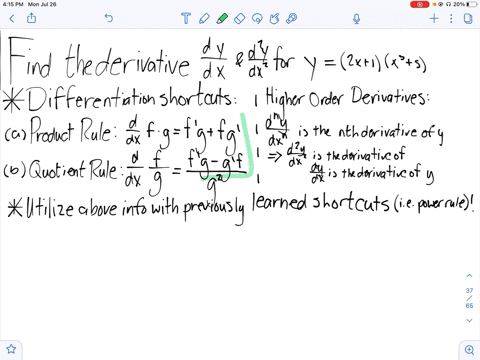
Task: Bookmark this page with star icon
Action: (11, 349)
